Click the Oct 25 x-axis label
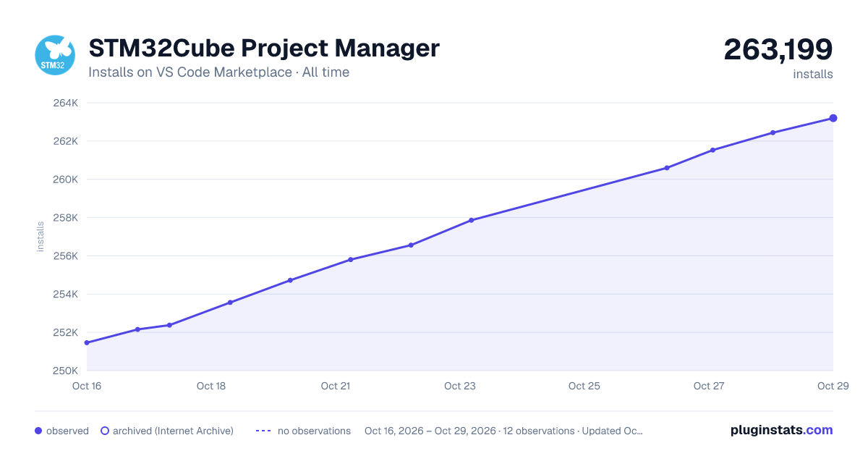The width and height of the screenshot is (868, 456). 584,386
